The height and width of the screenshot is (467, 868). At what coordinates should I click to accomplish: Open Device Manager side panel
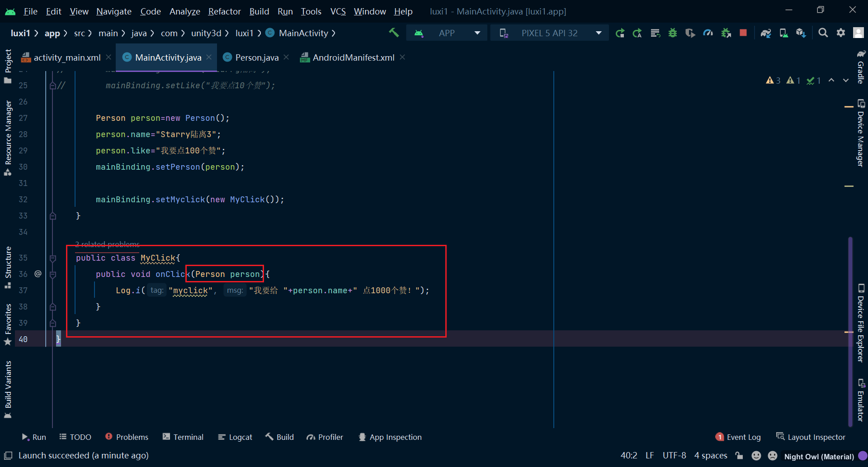pos(861,133)
